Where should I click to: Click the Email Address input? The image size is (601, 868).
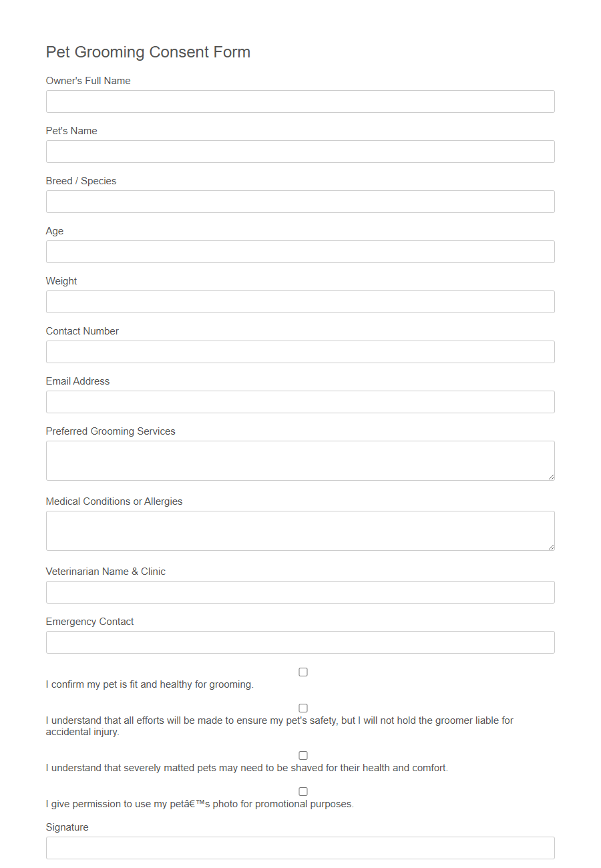(x=300, y=402)
